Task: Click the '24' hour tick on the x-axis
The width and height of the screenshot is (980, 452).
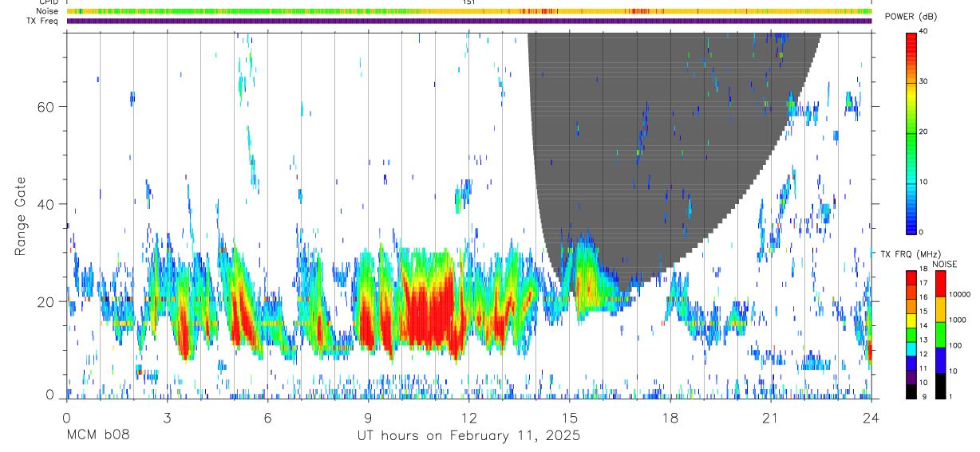Action: tap(871, 418)
